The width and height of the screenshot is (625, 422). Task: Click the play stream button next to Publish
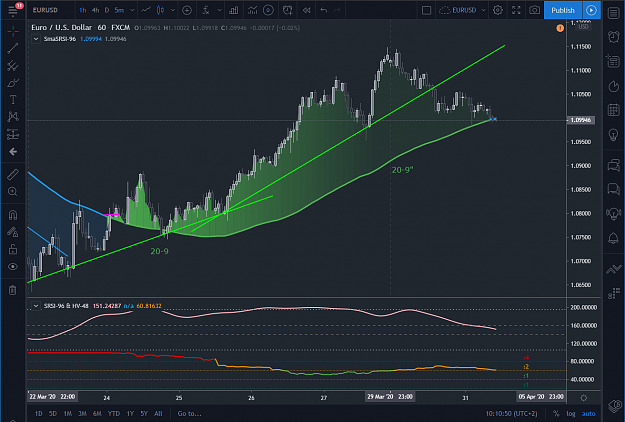[592, 10]
